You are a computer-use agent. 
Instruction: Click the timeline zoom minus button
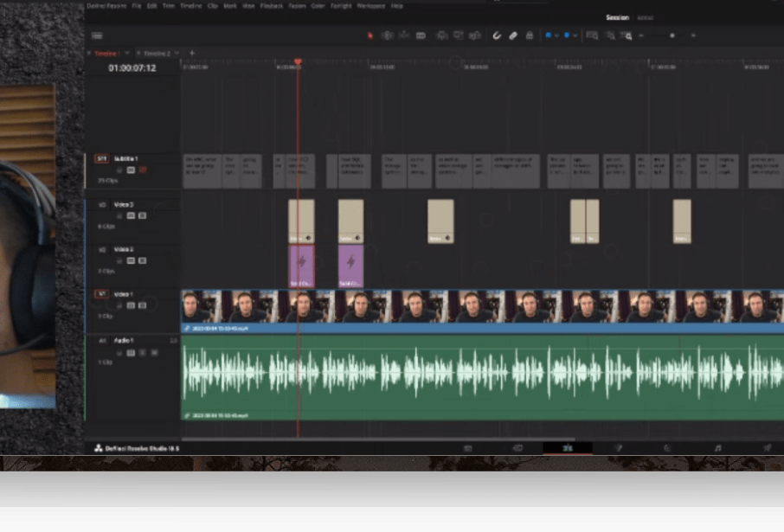tap(641, 35)
